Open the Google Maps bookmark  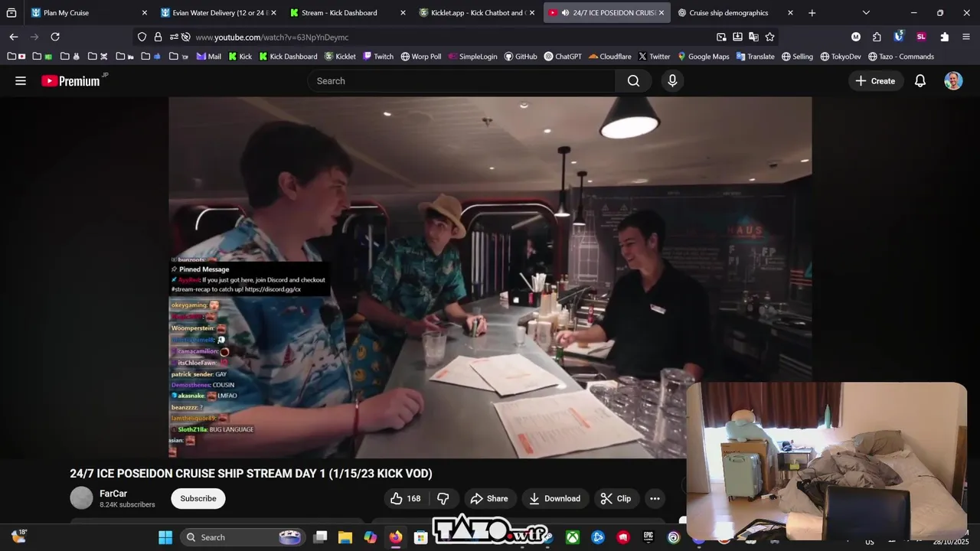click(x=703, y=56)
